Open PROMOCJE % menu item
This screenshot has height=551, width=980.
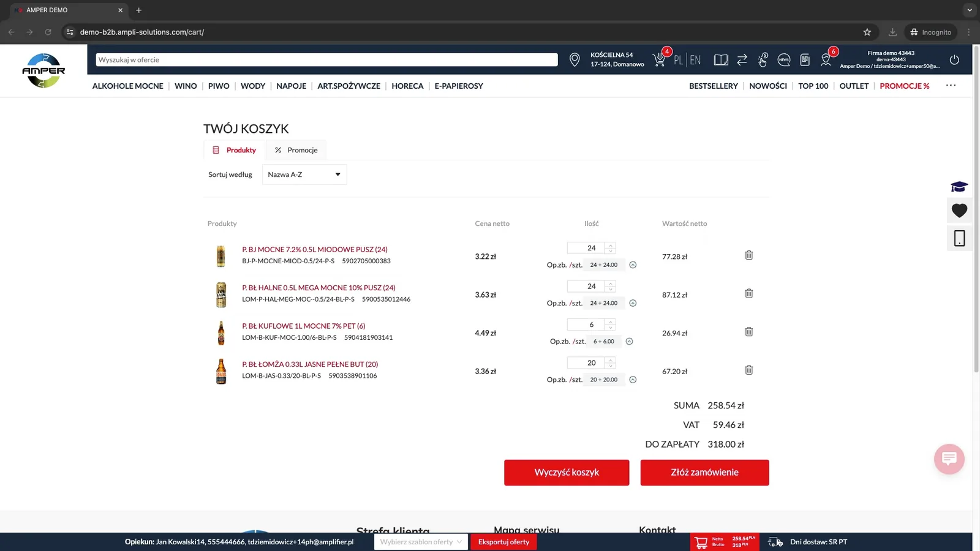click(x=904, y=86)
